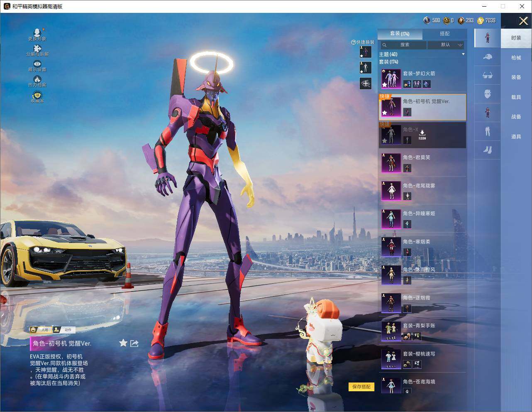Close the wardrobe with the X button
This screenshot has width=532, height=412.
coord(523,21)
